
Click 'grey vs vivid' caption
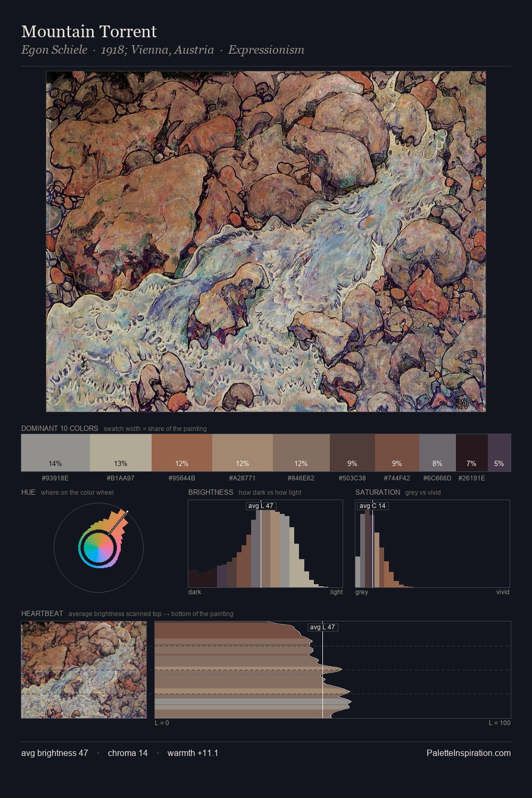coord(423,493)
